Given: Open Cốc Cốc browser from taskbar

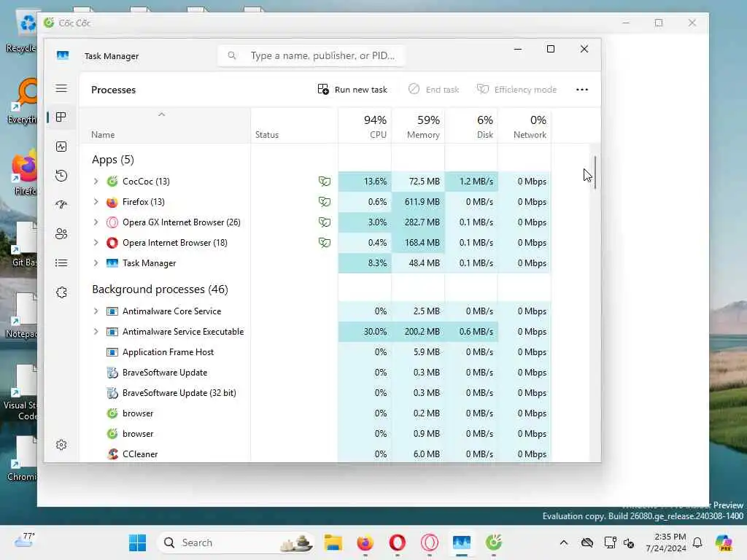Looking at the screenshot, I should [494, 542].
